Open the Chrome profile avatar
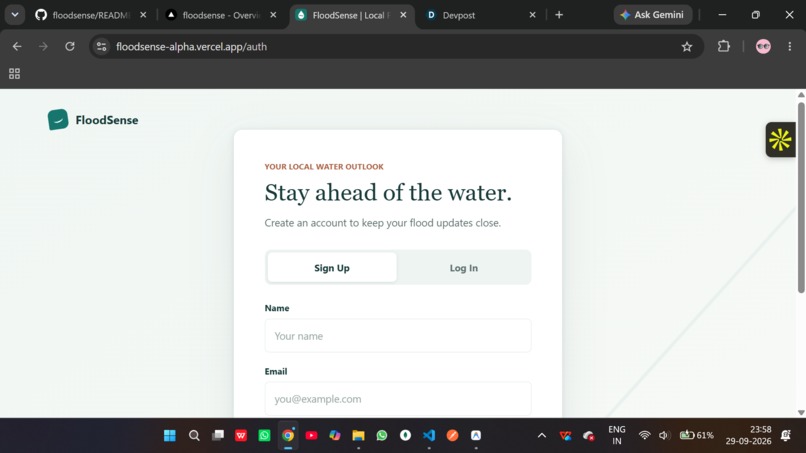This screenshot has height=453, width=806. 763,47
